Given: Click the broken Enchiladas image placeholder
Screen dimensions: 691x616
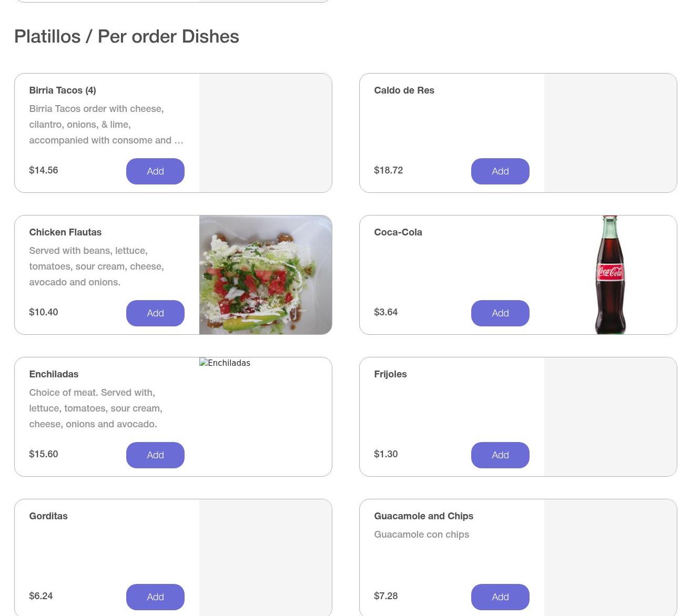Looking at the screenshot, I should [x=225, y=363].
